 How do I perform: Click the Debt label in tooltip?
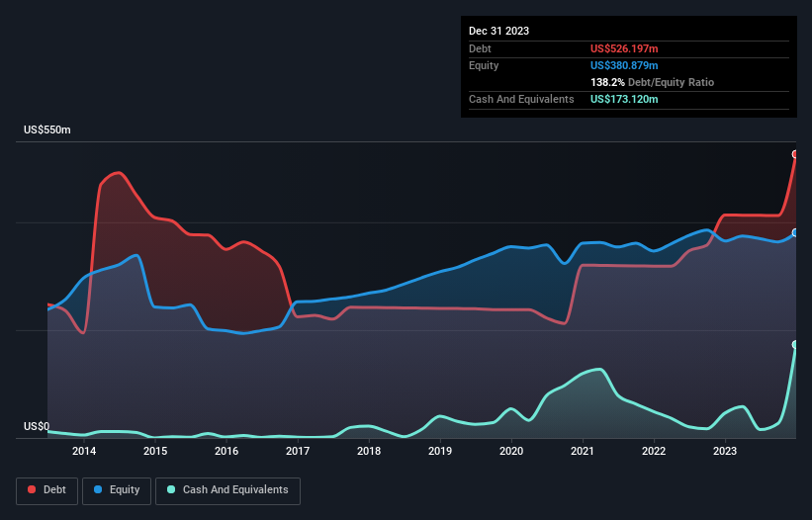click(480, 48)
